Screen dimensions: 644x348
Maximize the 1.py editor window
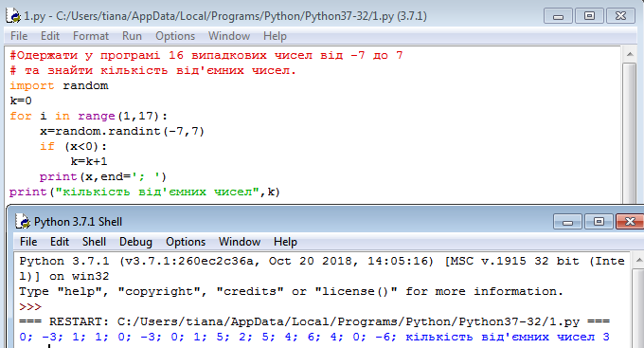pyautogui.click(x=589, y=16)
